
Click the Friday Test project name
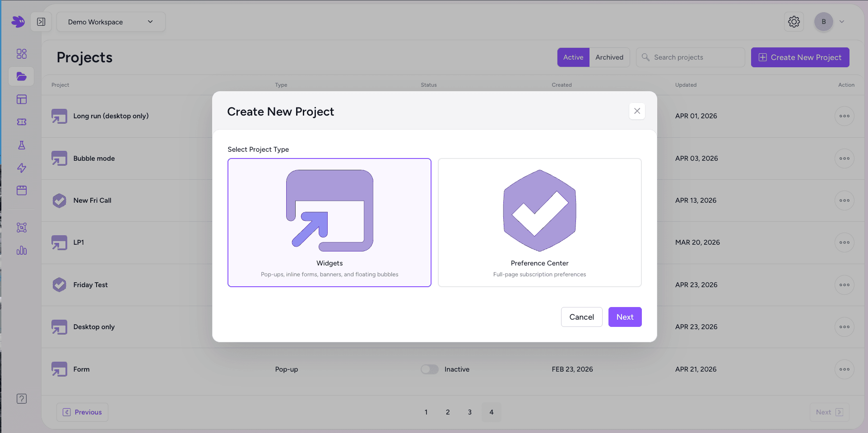pyautogui.click(x=90, y=285)
